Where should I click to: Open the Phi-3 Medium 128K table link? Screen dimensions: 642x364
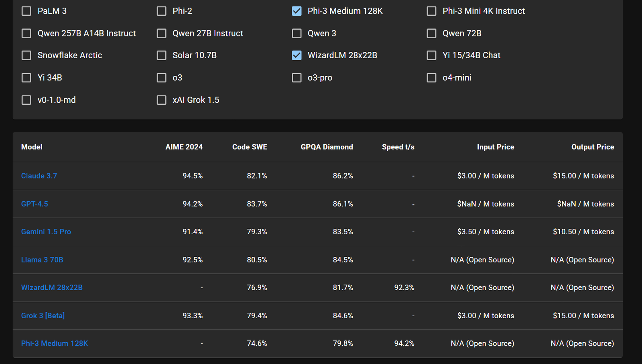tap(54, 343)
